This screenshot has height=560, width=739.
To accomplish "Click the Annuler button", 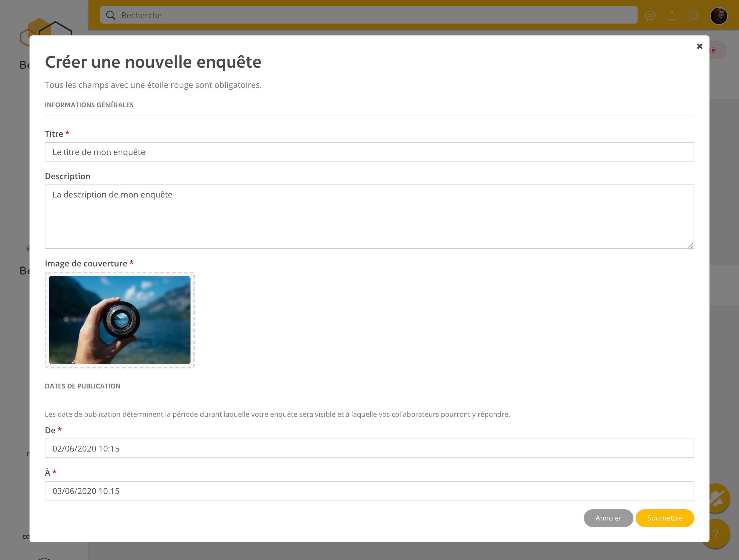I will pyautogui.click(x=608, y=518).
